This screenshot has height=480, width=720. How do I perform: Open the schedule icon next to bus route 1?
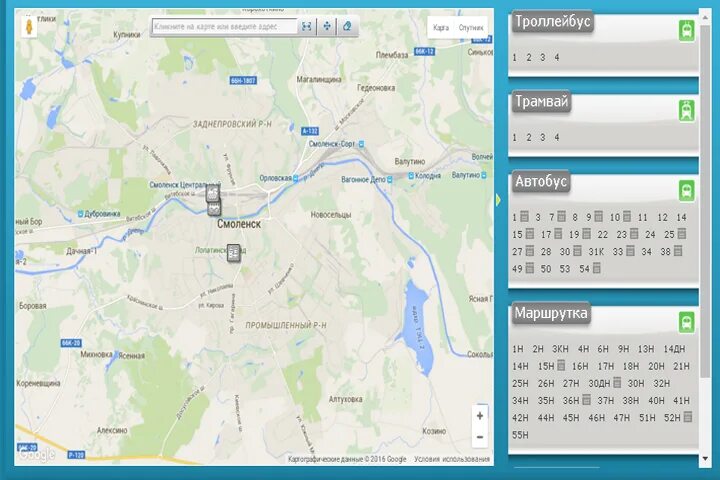tap(524, 216)
